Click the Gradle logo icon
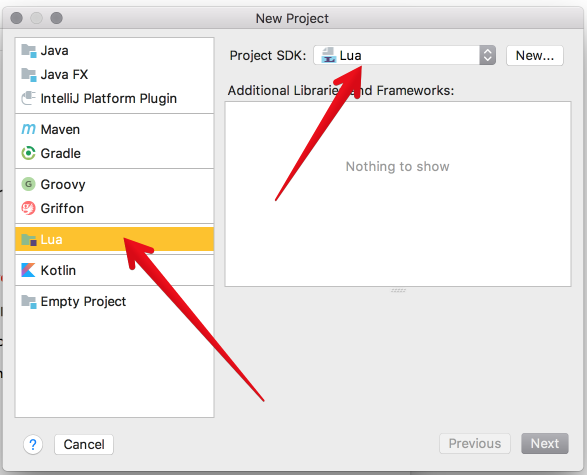 [x=28, y=153]
